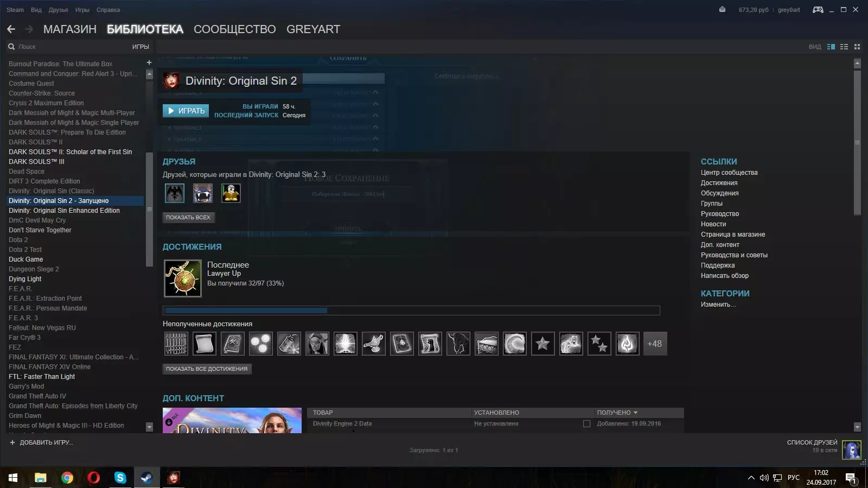Open the Справка menu

[108, 10]
